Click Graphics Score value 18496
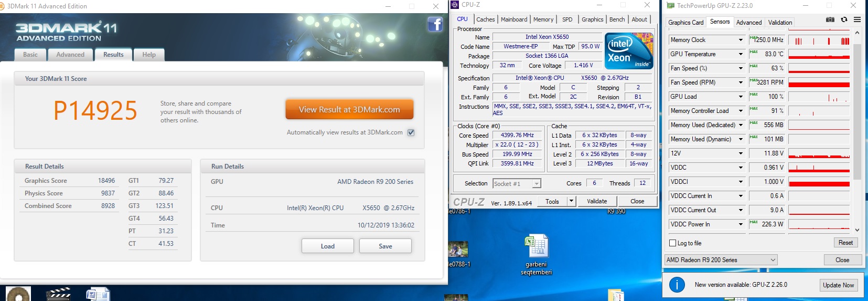 tap(106, 181)
